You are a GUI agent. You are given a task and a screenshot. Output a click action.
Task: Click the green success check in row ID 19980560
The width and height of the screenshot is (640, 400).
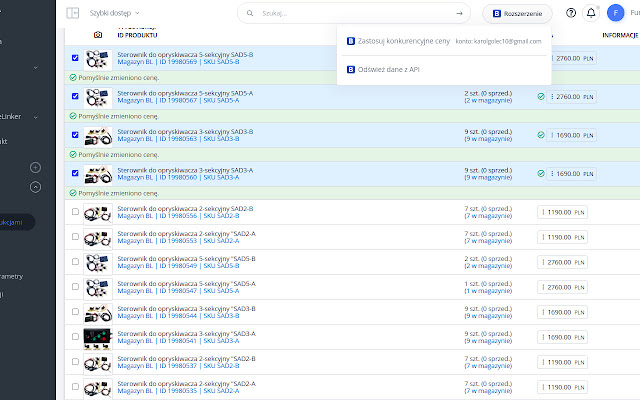pos(541,173)
